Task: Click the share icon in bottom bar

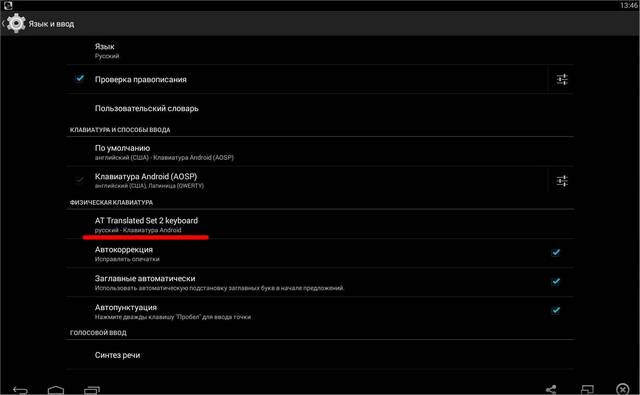Action: coord(551,390)
